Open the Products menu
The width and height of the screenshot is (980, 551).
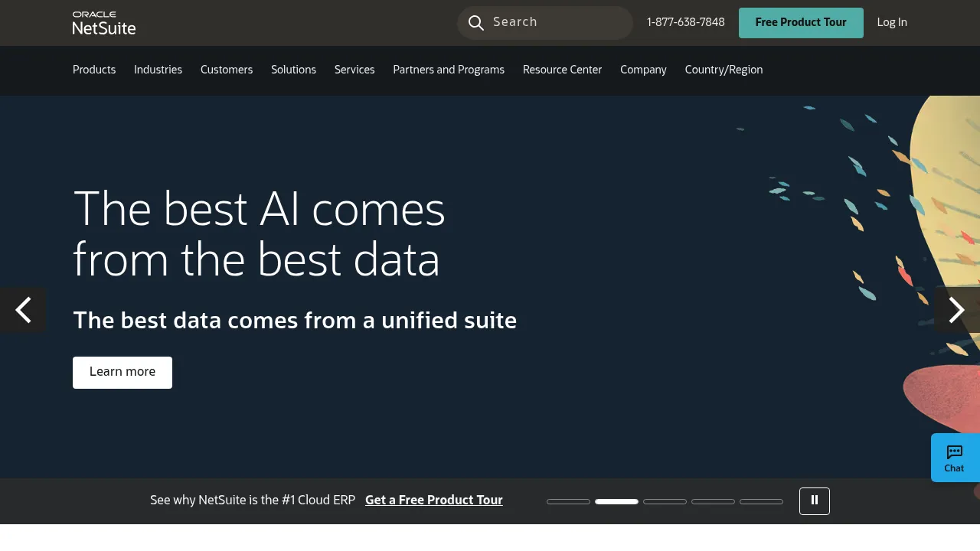pyautogui.click(x=94, y=70)
